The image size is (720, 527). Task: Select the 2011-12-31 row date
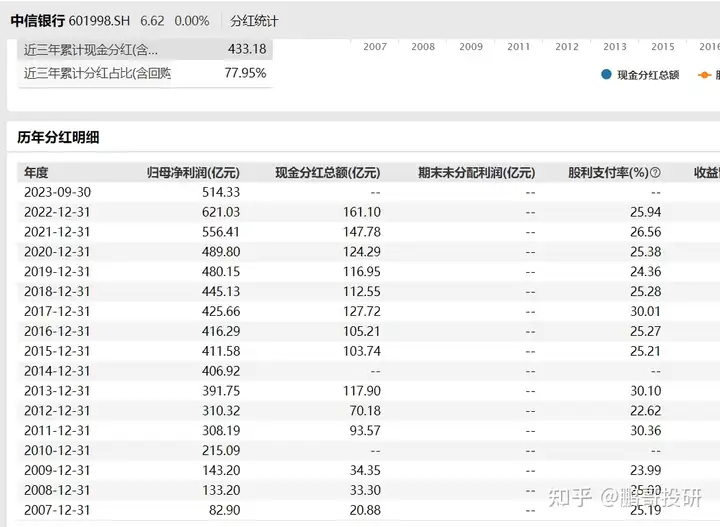tap(57, 431)
